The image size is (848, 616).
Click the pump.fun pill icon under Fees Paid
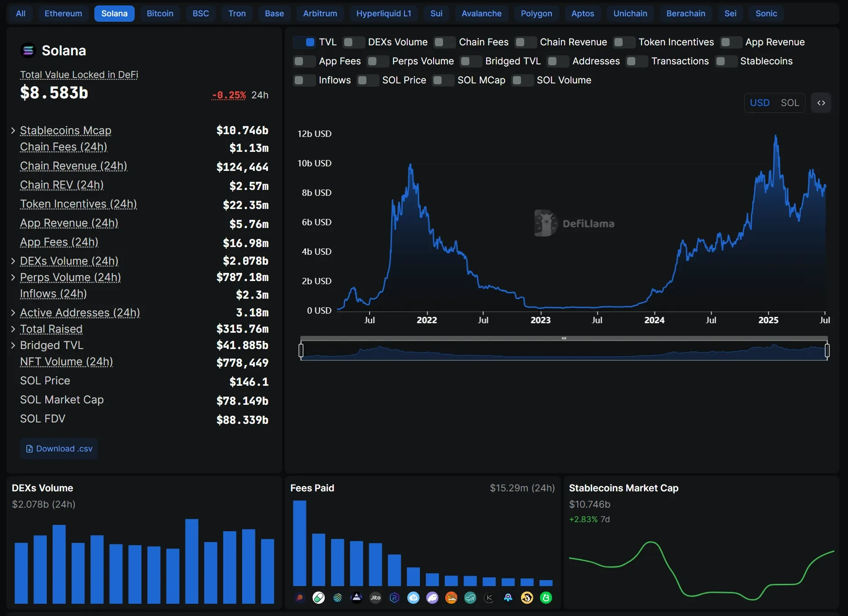319,598
